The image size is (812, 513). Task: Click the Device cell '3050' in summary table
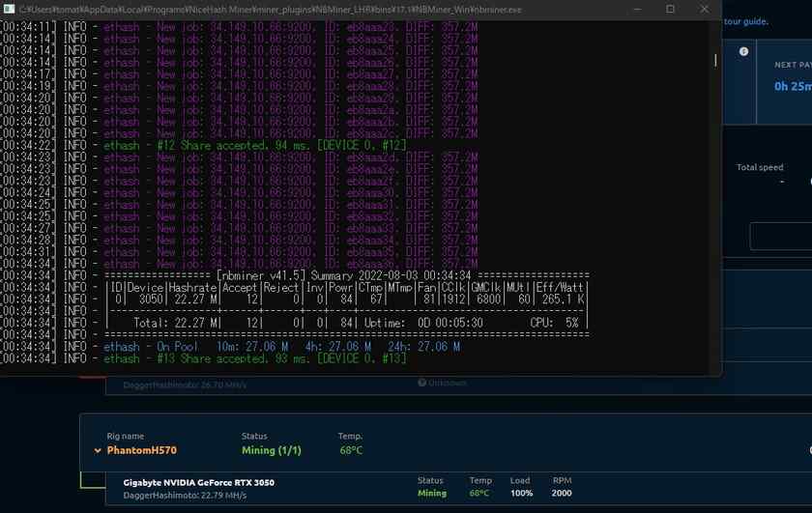151,299
